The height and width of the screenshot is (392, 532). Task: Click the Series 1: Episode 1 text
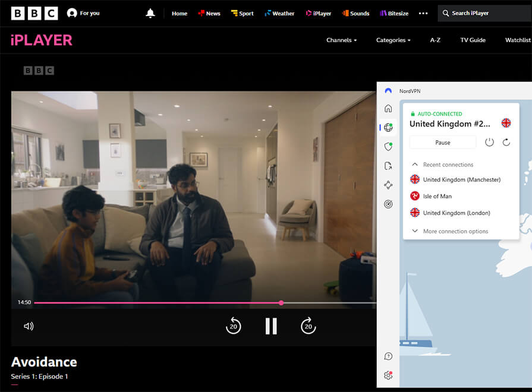tap(39, 377)
